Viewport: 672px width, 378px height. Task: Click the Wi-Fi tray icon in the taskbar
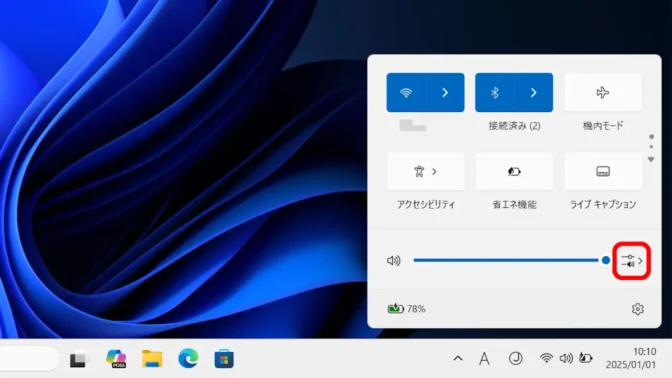pyautogui.click(x=546, y=358)
